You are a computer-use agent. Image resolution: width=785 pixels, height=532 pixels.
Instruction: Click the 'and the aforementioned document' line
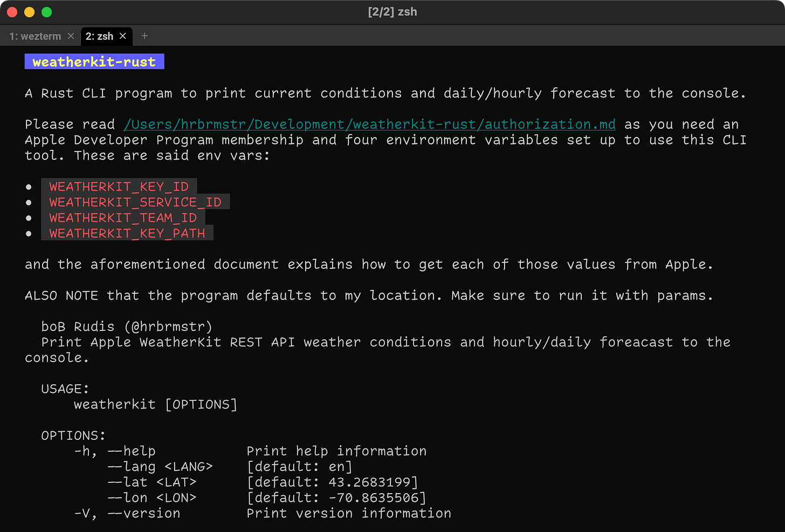tap(369, 265)
